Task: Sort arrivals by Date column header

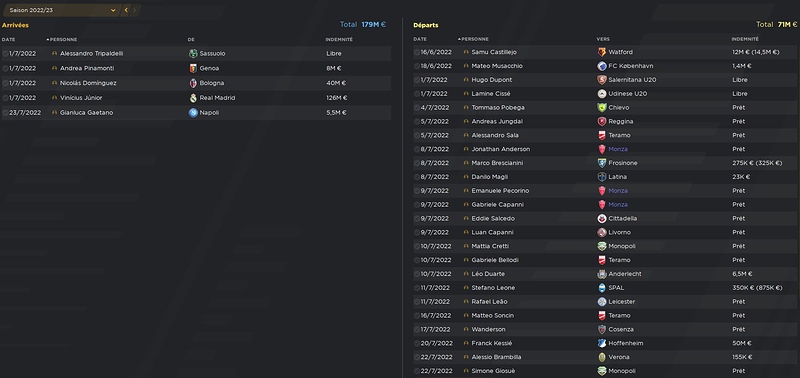Action: click(9, 39)
